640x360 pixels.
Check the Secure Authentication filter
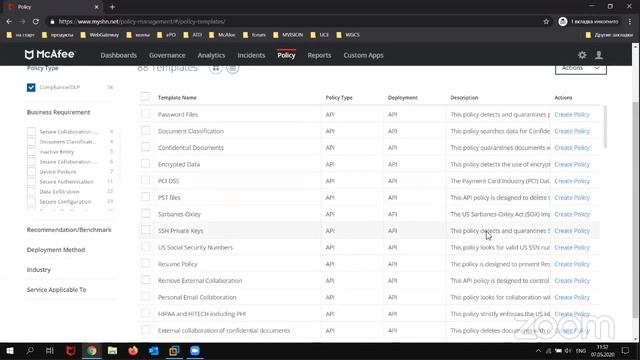point(31,182)
